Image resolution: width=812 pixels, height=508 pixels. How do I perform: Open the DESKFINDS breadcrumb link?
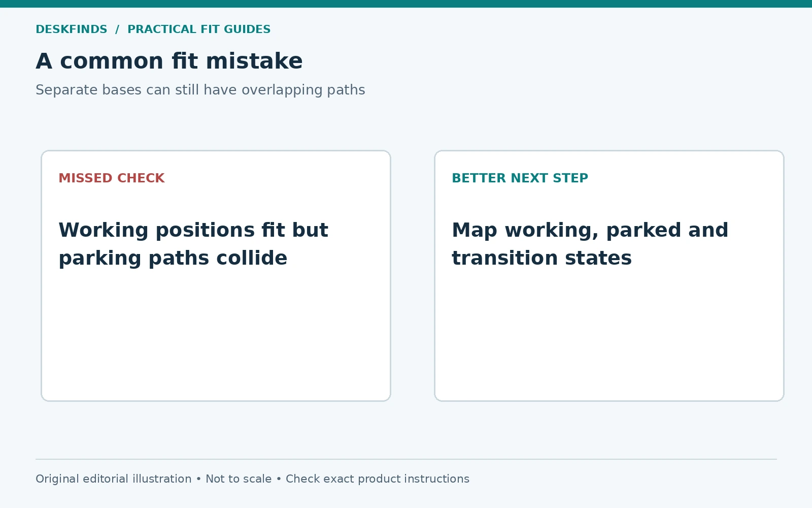click(x=72, y=29)
